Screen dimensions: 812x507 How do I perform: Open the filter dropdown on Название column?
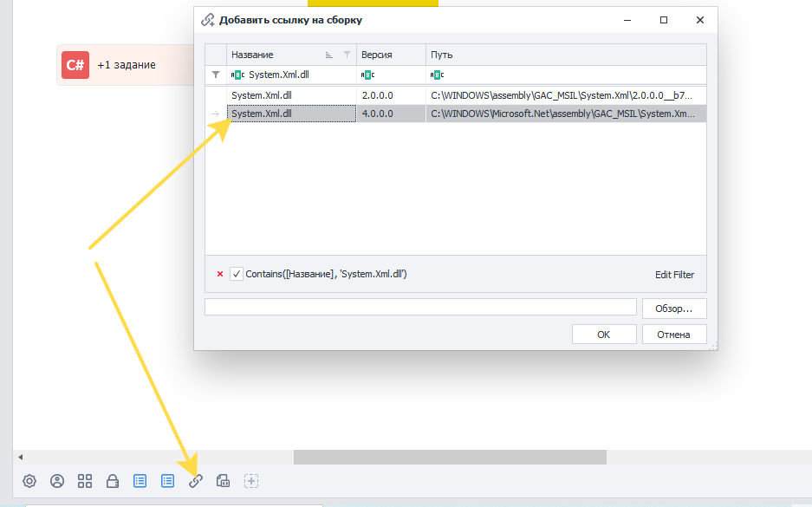[x=347, y=55]
